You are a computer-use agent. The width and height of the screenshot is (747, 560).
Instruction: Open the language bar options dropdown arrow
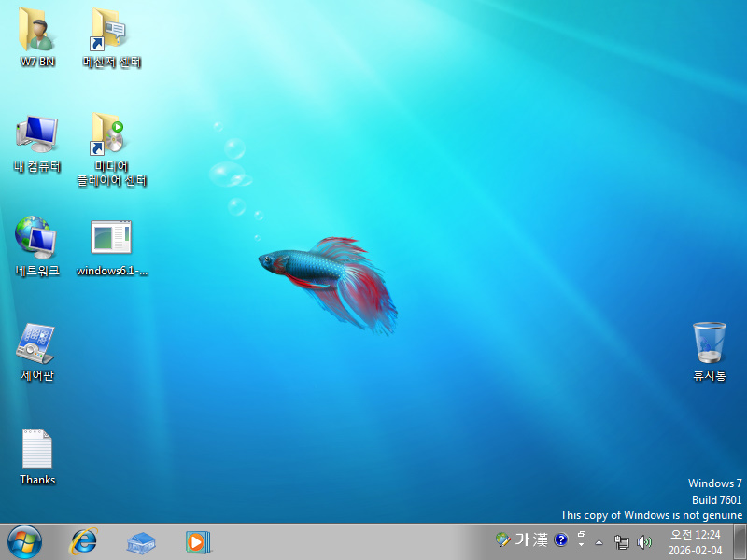pyautogui.click(x=582, y=544)
